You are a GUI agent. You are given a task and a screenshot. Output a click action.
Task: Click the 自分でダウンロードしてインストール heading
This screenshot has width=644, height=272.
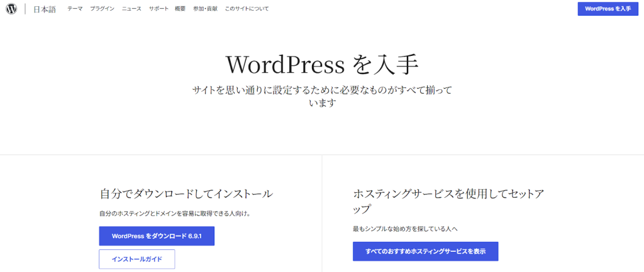186,193
